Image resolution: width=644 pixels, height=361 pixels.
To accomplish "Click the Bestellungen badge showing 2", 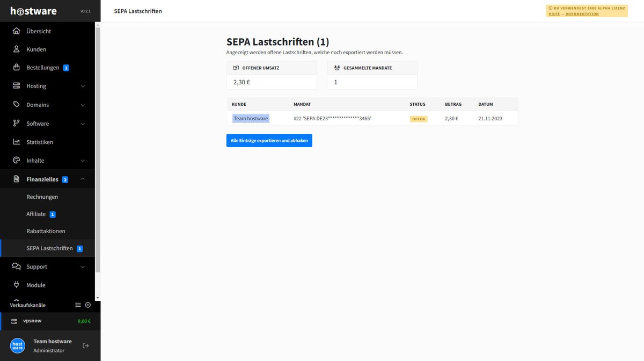I will tap(66, 68).
